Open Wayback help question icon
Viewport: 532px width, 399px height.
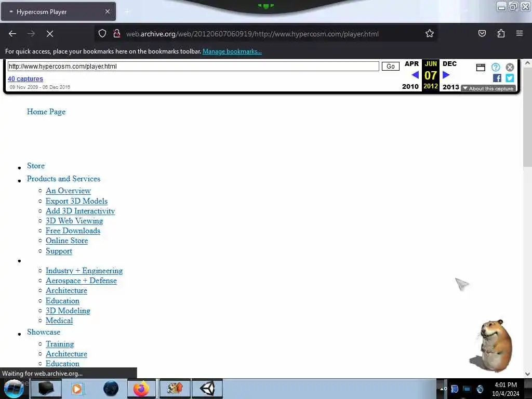pyautogui.click(x=496, y=67)
